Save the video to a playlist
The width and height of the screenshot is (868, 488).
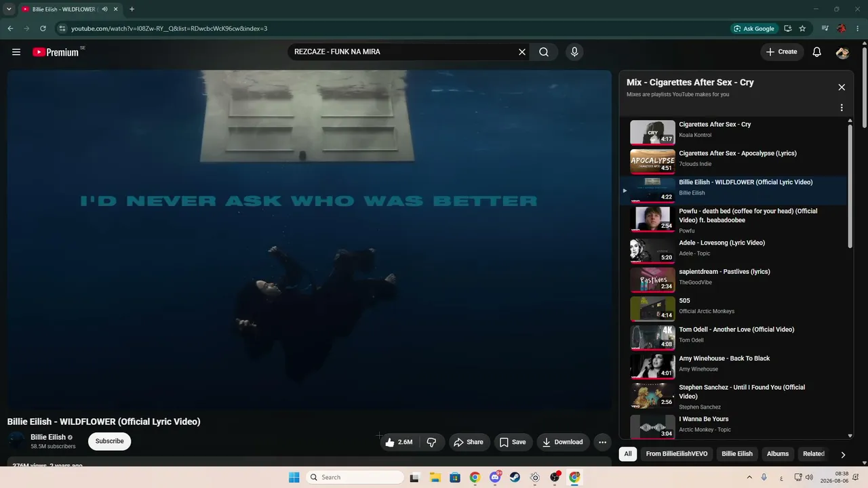(513, 442)
